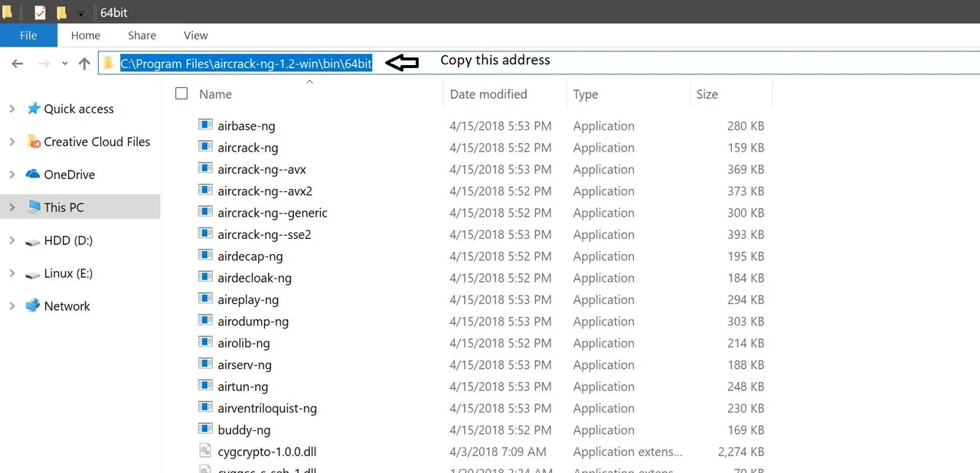This screenshot has width=980, height=473.
Task: Click the airtun-ng file icon
Action: 205,385
